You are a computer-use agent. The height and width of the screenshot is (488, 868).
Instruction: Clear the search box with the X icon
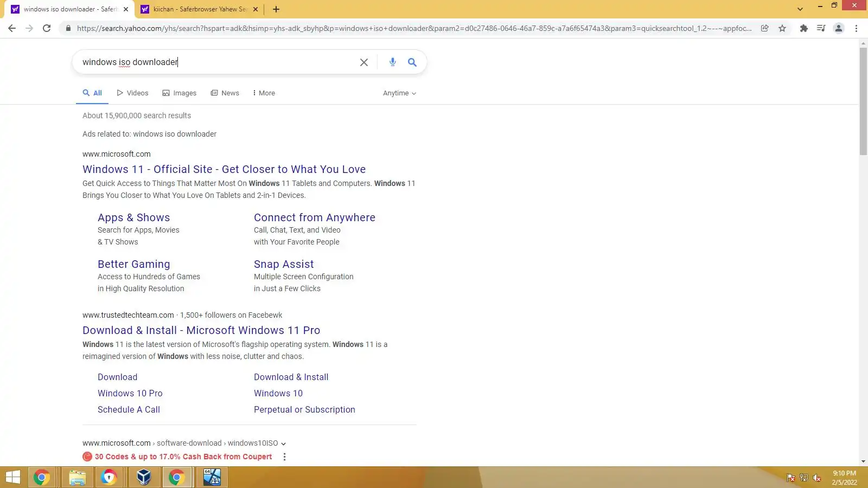364,62
